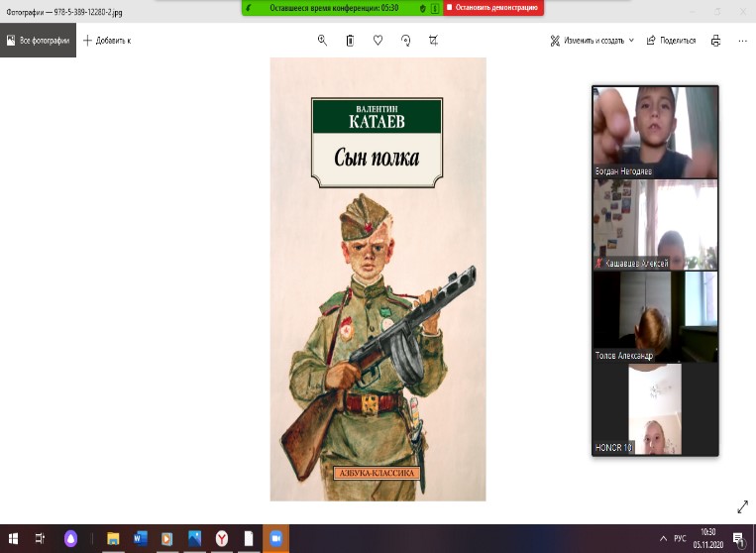Viewport: 756px width, 553px height.
Task: Open the blank document taskbar icon
Action: tap(249, 538)
